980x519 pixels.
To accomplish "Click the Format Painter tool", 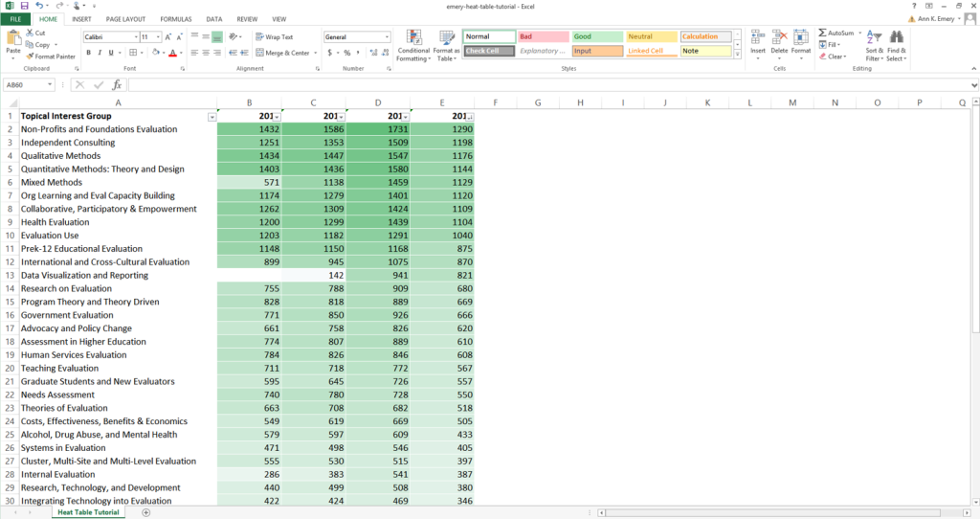I will (52, 56).
